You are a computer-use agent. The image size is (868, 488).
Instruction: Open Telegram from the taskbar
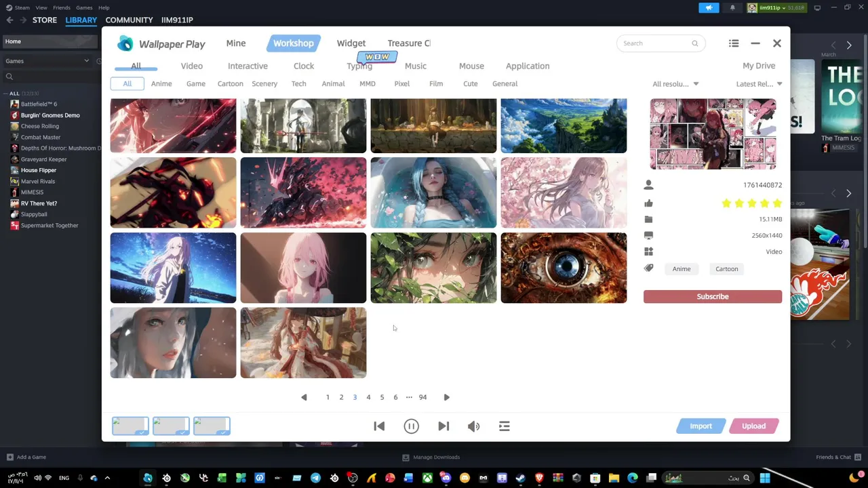(315, 478)
